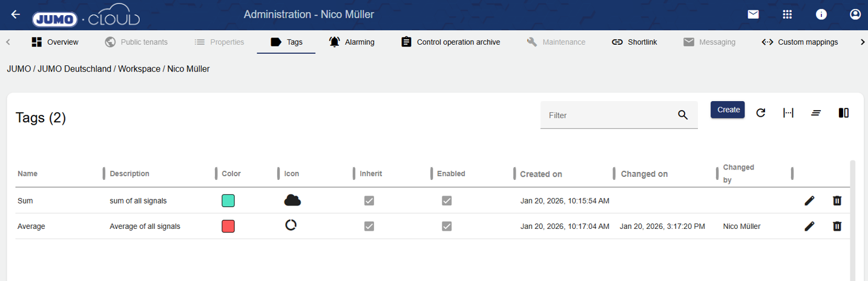The height and width of the screenshot is (281, 868).
Task: Toggle Enabled checkbox for Average tag
Action: (446, 226)
